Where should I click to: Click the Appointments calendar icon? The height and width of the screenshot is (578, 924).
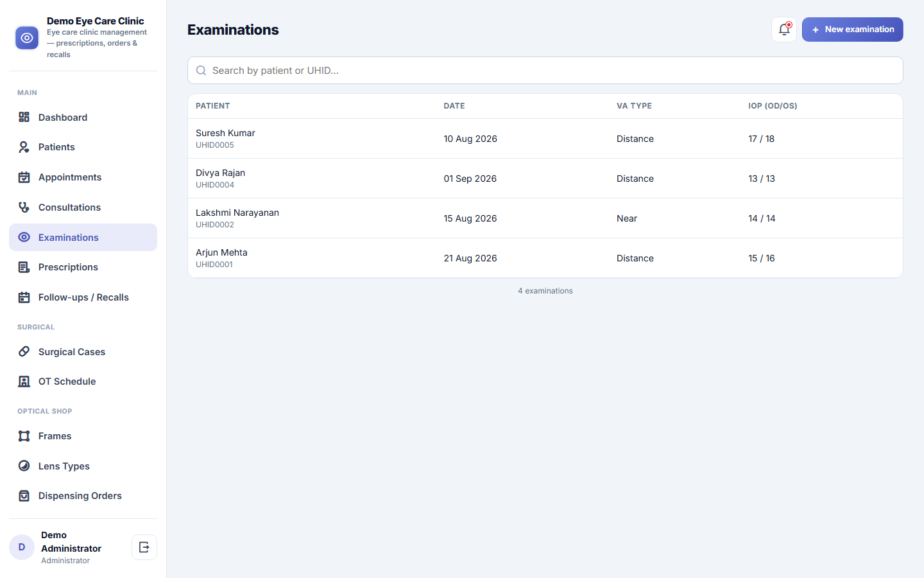coord(24,177)
